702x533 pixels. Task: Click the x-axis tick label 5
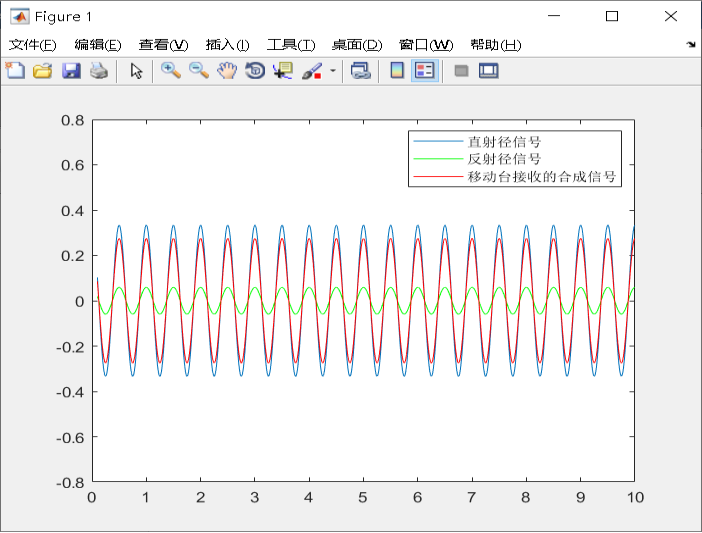point(363,497)
